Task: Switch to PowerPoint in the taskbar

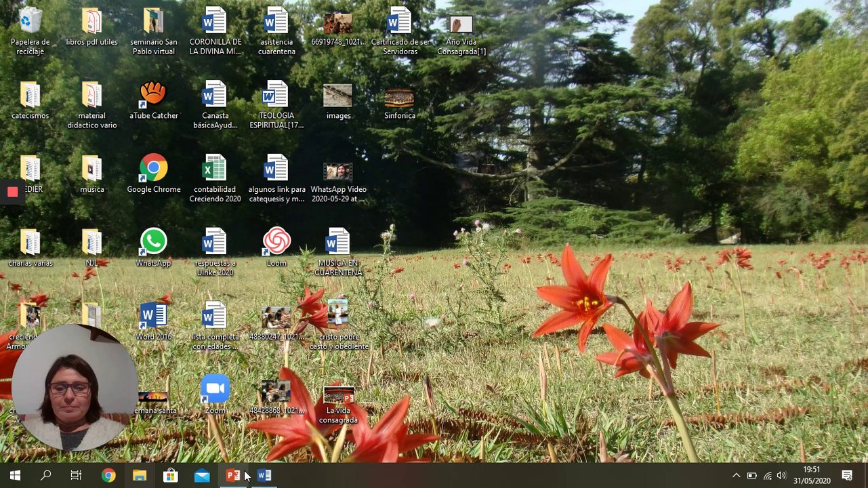Action: click(233, 476)
